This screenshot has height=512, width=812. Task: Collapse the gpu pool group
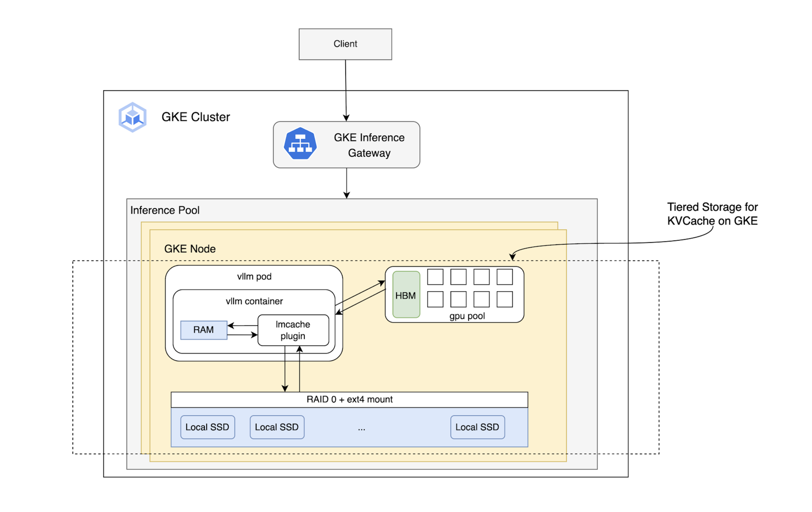click(467, 316)
